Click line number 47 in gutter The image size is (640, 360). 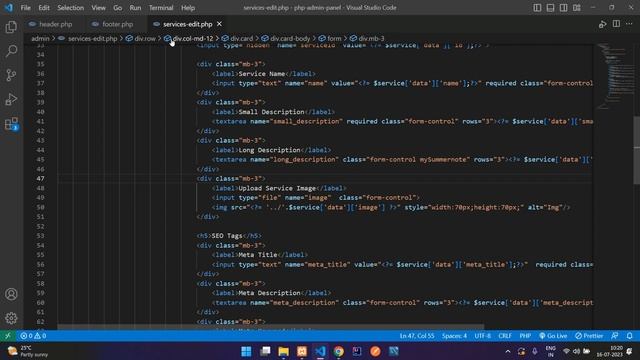tap(40, 178)
